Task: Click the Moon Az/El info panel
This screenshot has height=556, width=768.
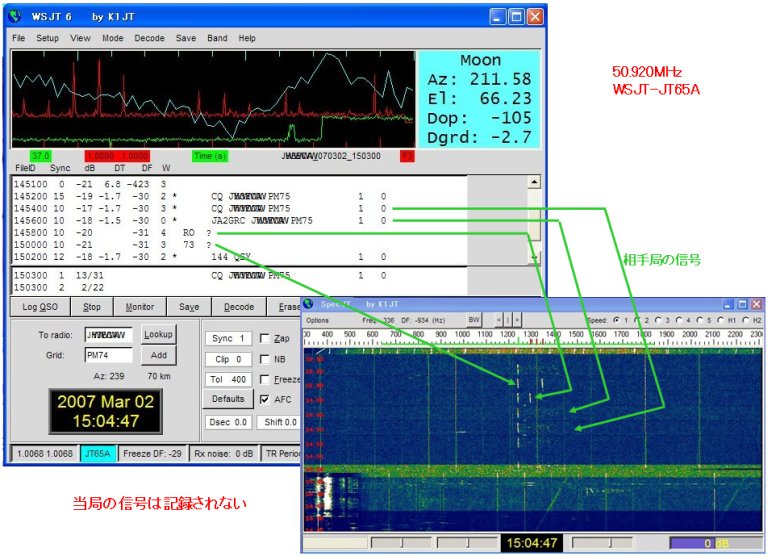Action: (x=479, y=99)
